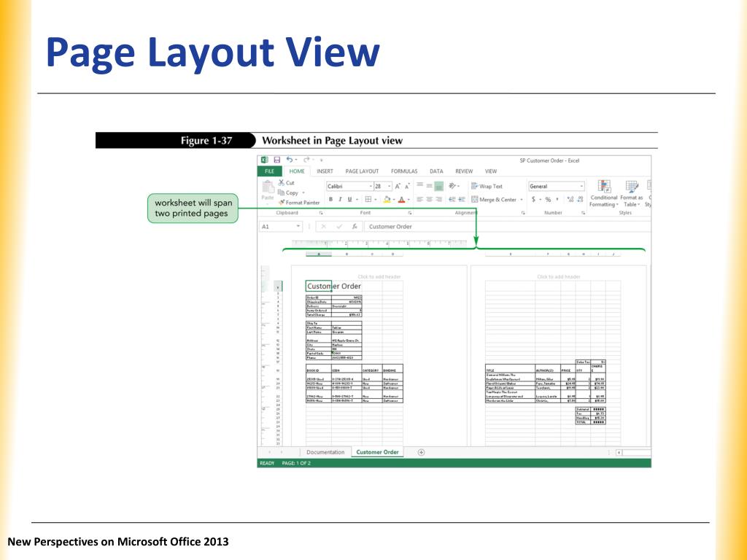Viewport: 747px width, 560px height.
Task: Switch to the DATA tab
Action: click(436, 171)
